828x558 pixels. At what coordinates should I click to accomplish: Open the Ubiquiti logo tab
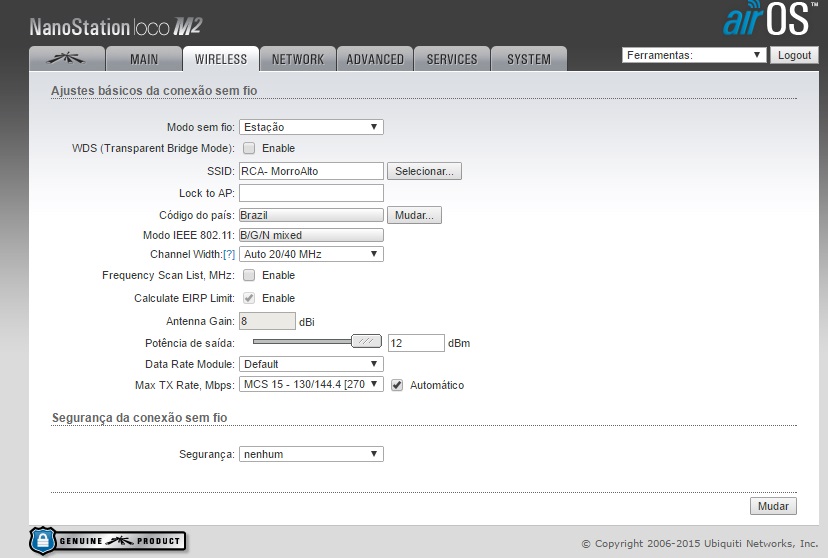coord(67,59)
